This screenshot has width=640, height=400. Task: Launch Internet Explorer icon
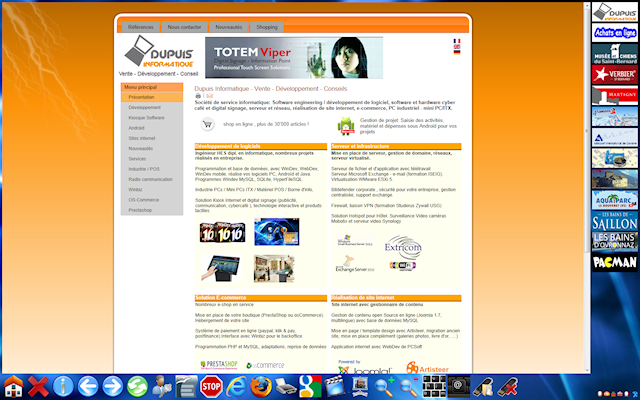(236, 386)
